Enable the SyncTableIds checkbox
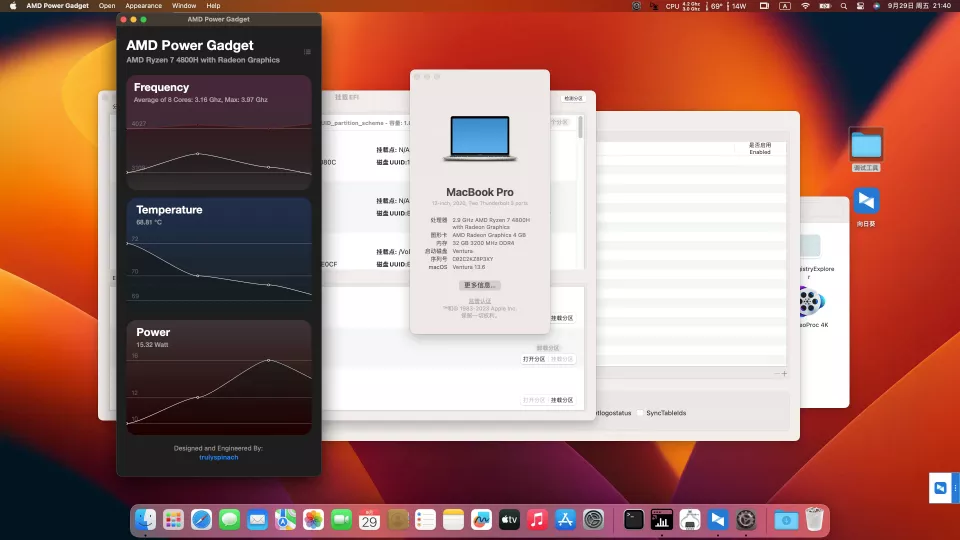 click(x=640, y=412)
